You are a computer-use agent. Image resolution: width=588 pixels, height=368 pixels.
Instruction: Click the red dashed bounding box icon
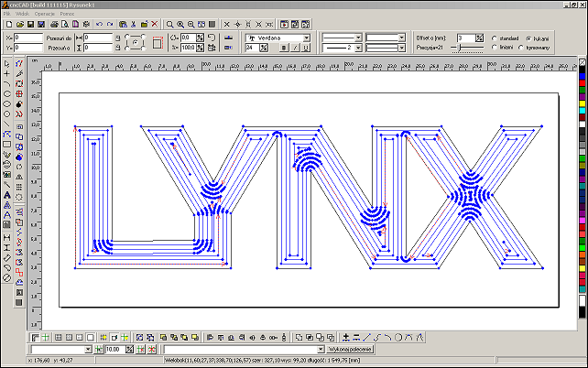(x=158, y=43)
